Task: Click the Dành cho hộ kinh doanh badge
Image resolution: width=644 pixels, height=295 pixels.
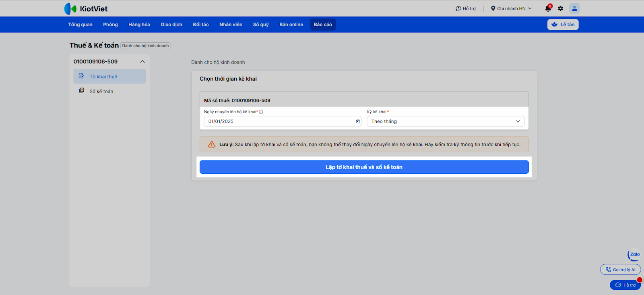Action: tap(145, 46)
